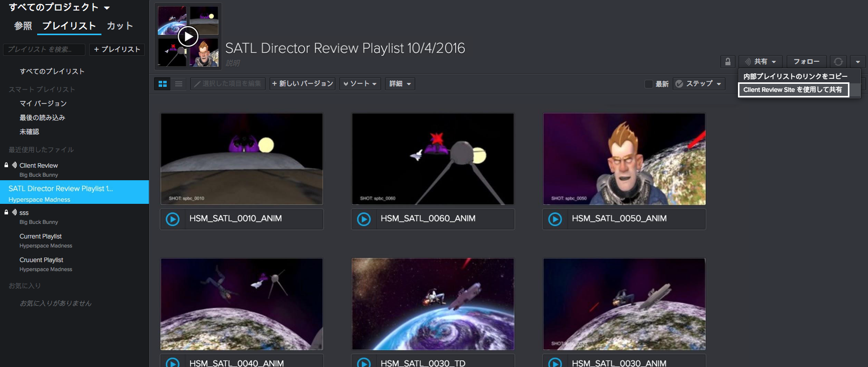Screen dimensions: 868x367
Task: Open the 共有 share dropdown
Action: [x=760, y=62]
